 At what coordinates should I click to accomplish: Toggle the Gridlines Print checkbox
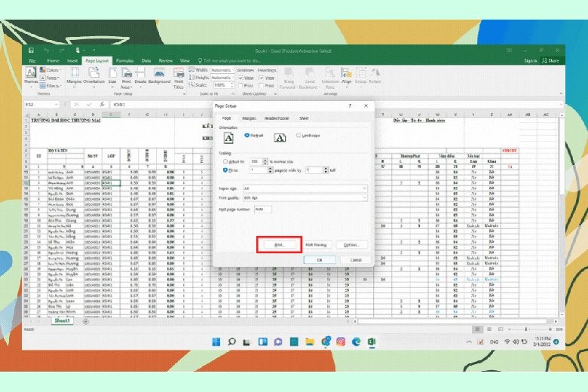tap(240, 85)
